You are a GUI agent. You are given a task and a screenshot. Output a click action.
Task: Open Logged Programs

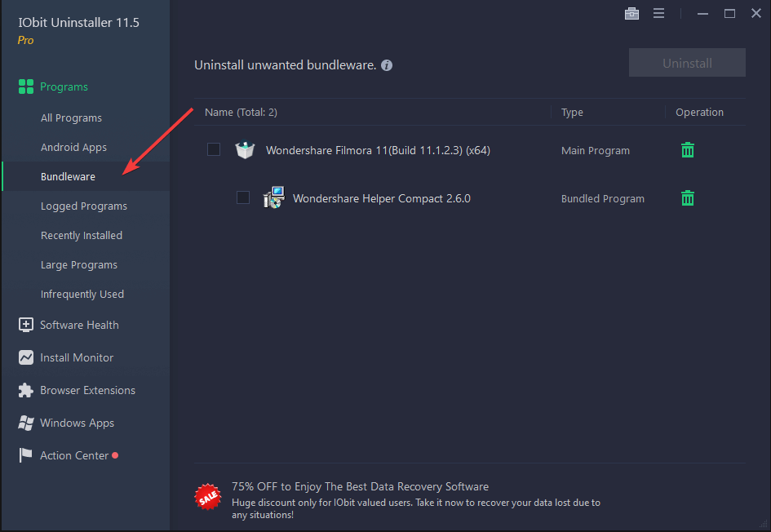pos(84,206)
